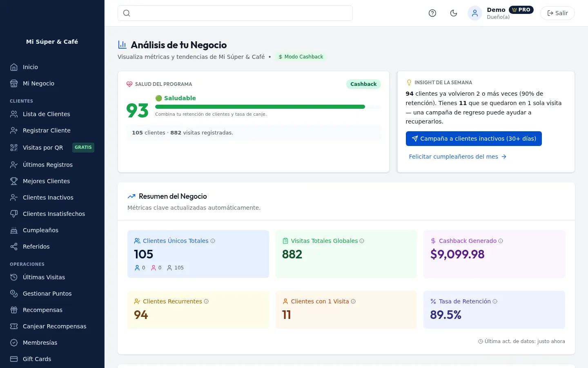Viewport: 588px width, 368px height.
Task: Click the Canjear Recompensas ticket icon
Action: [14, 326]
